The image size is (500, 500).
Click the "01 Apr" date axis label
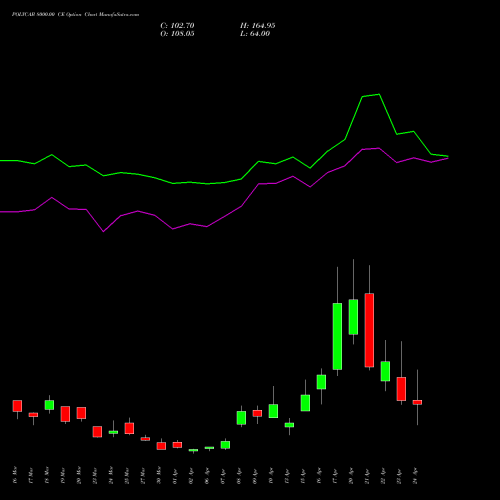tap(175, 477)
